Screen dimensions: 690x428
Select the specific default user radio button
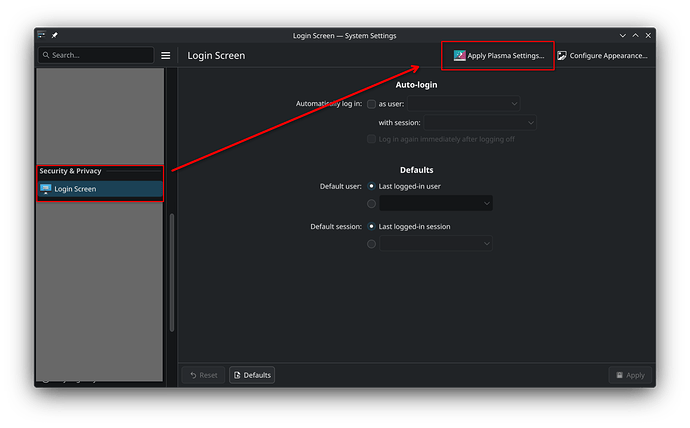371,204
